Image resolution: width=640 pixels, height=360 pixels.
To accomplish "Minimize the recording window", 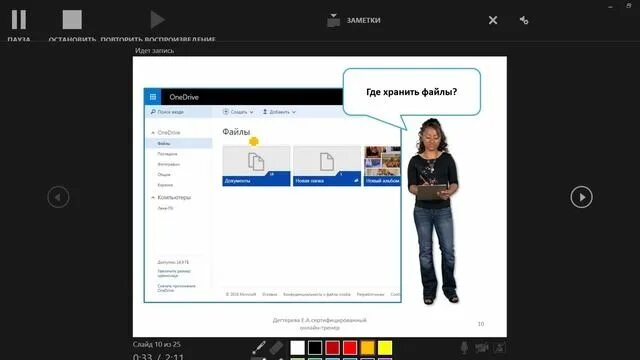I will click(x=610, y=7).
